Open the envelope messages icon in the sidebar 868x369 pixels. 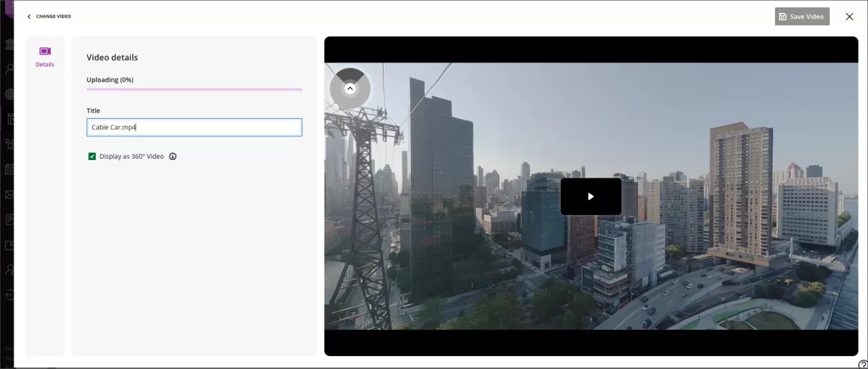9,195
